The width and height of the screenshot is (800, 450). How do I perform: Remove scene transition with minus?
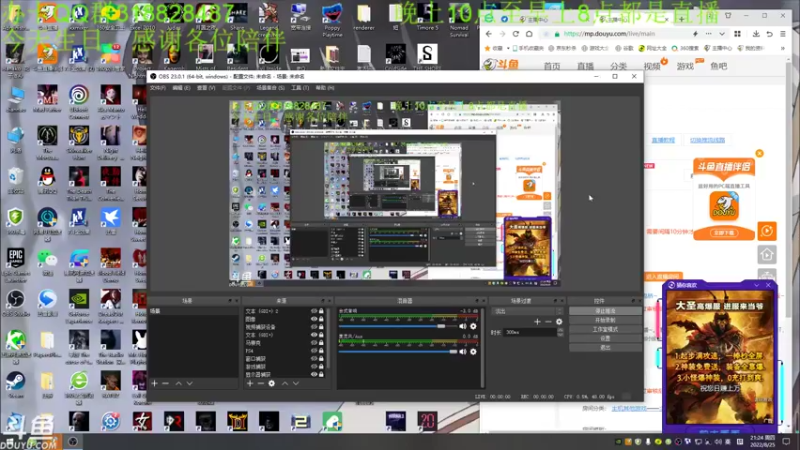(x=548, y=321)
